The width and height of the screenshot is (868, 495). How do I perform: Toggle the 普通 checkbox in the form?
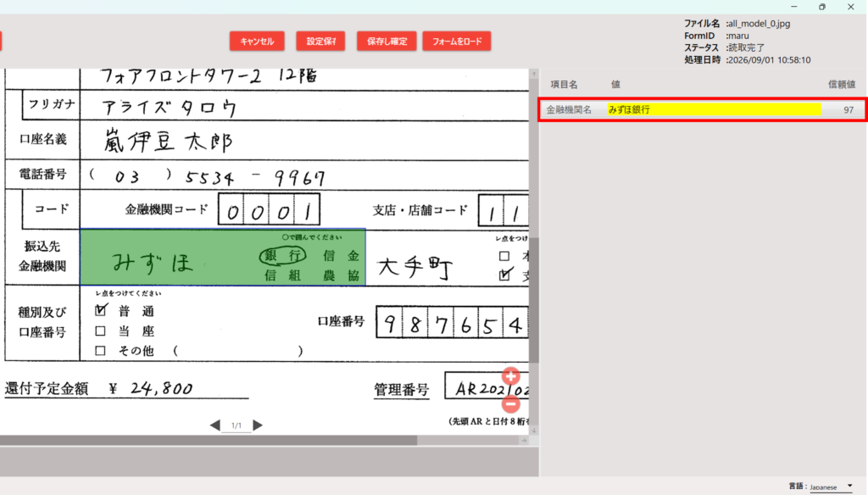click(101, 310)
